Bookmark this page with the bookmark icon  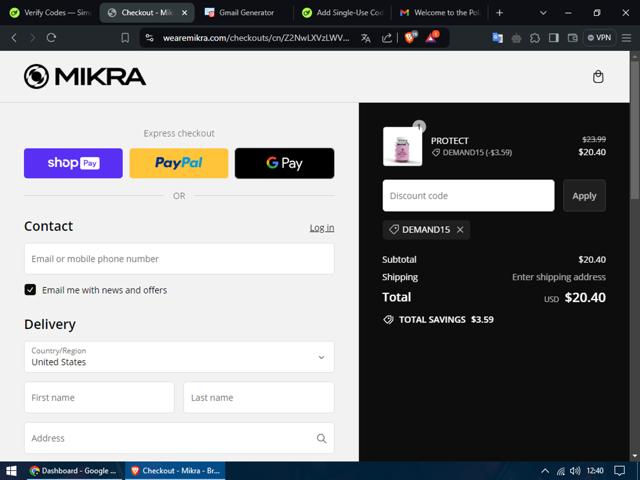125,38
